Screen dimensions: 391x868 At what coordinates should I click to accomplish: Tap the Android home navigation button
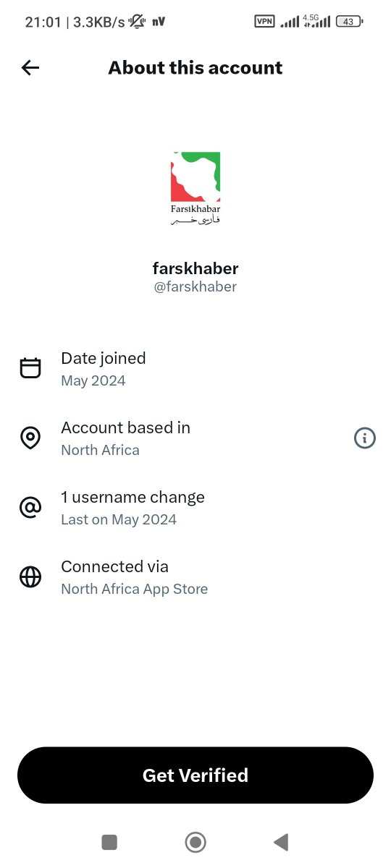pos(195,842)
